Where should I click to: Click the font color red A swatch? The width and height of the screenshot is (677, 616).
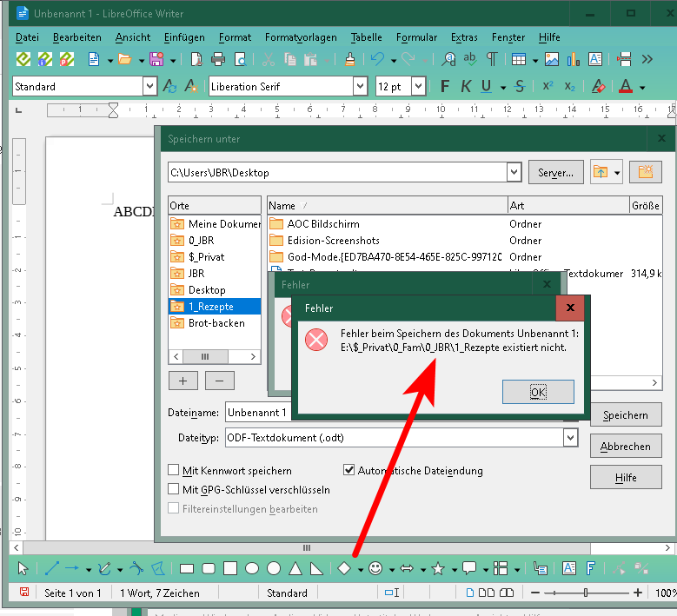[626, 87]
